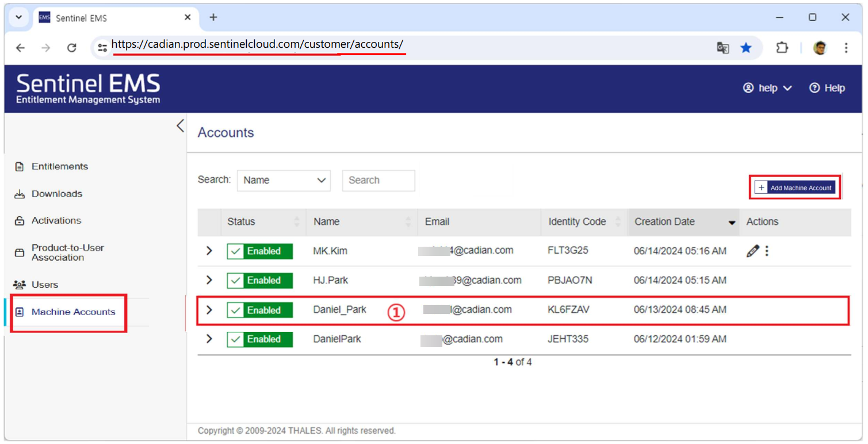Image resolution: width=868 pixels, height=444 pixels.
Task: Click the 06/14/2024 05:16 AM creation date
Action: [x=680, y=251]
